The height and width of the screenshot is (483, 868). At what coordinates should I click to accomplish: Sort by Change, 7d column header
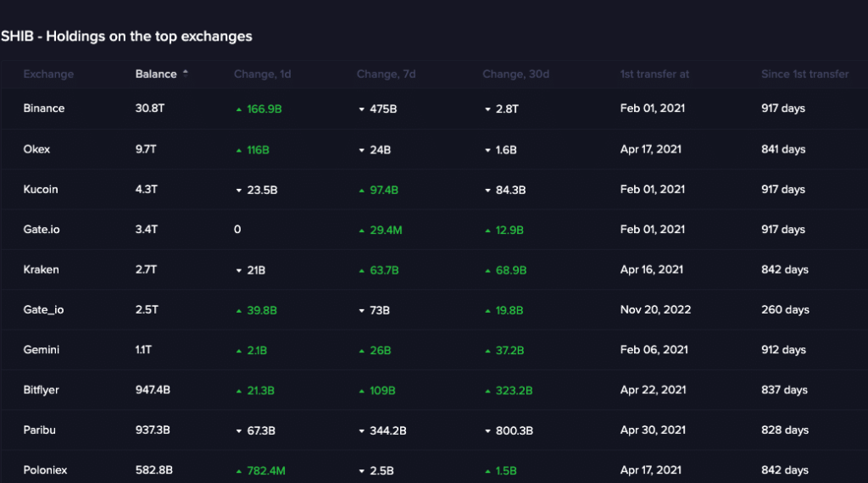coord(386,74)
